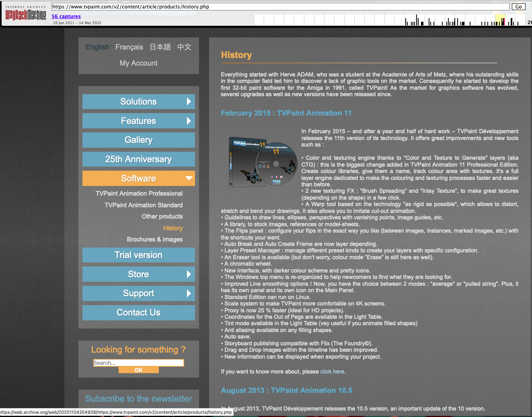Open TVPaint Animation Standard
The image size is (532, 417).
[144, 205]
